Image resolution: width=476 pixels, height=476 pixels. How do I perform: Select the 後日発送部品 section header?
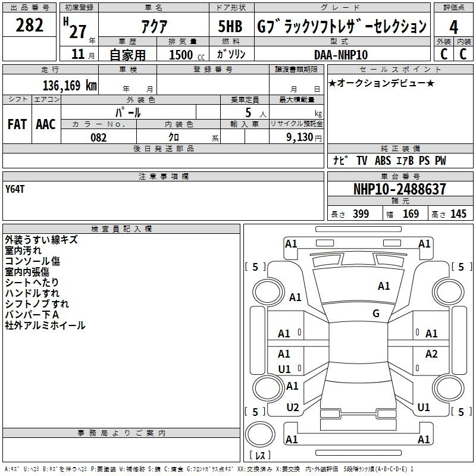coord(163,148)
